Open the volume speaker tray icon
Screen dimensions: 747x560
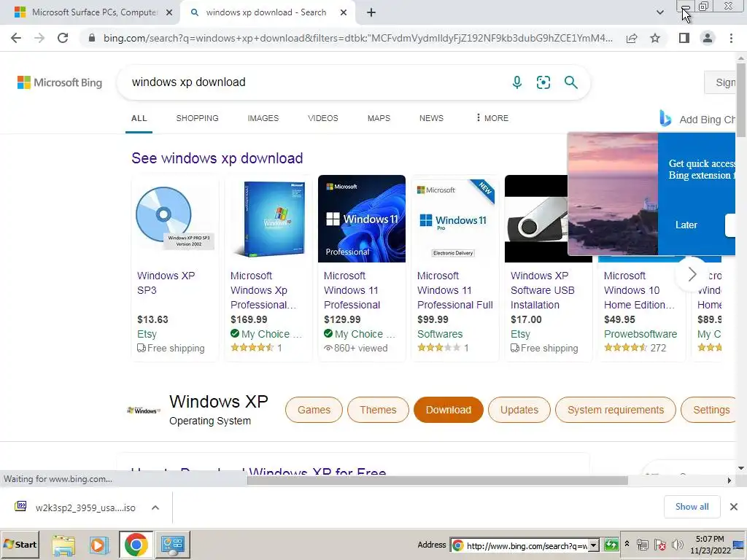tap(677, 545)
